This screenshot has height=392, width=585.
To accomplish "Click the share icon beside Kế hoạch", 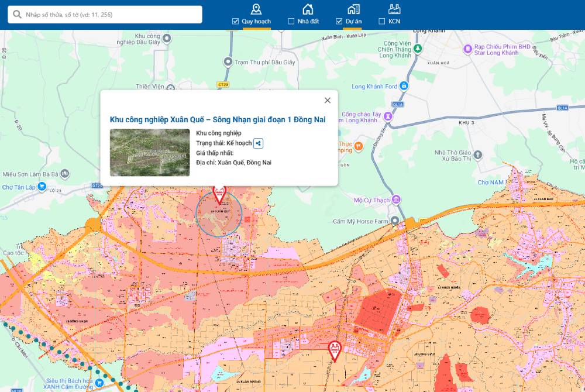I will pyautogui.click(x=259, y=143).
